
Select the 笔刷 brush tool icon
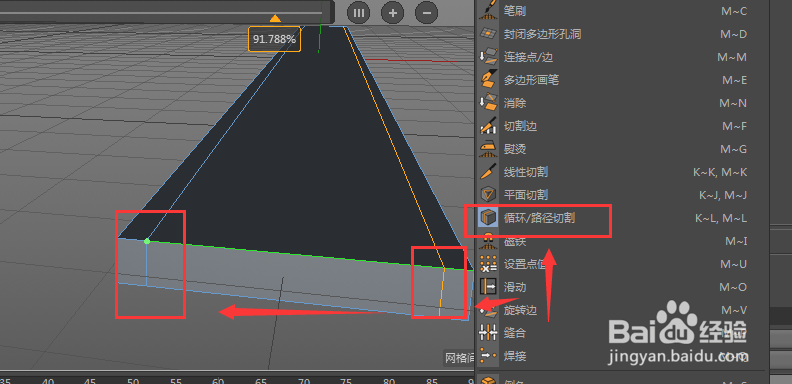(487, 10)
